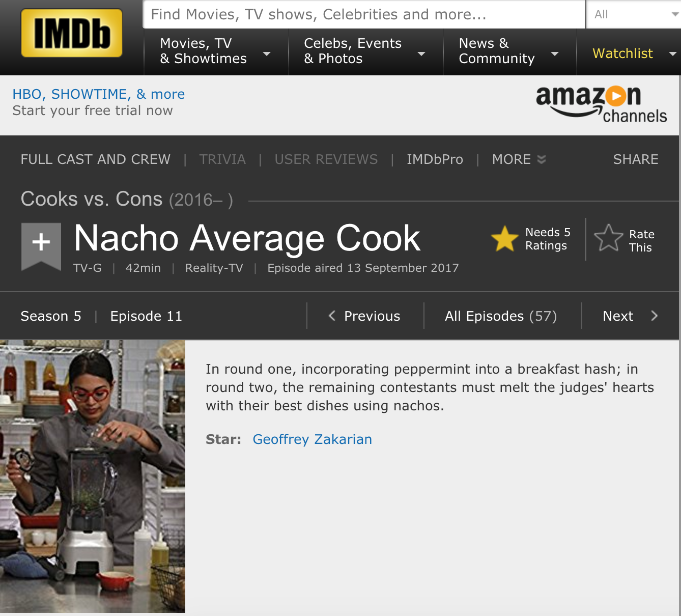Click the Find Movies search field

pyautogui.click(x=364, y=14)
